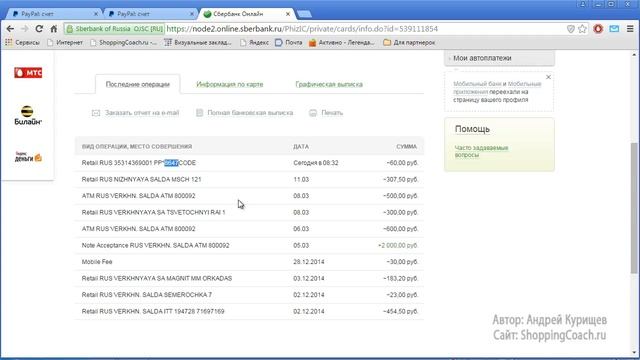Open the Последние операции tab
This screenshot has width=640, height=360.
(138, 84)
